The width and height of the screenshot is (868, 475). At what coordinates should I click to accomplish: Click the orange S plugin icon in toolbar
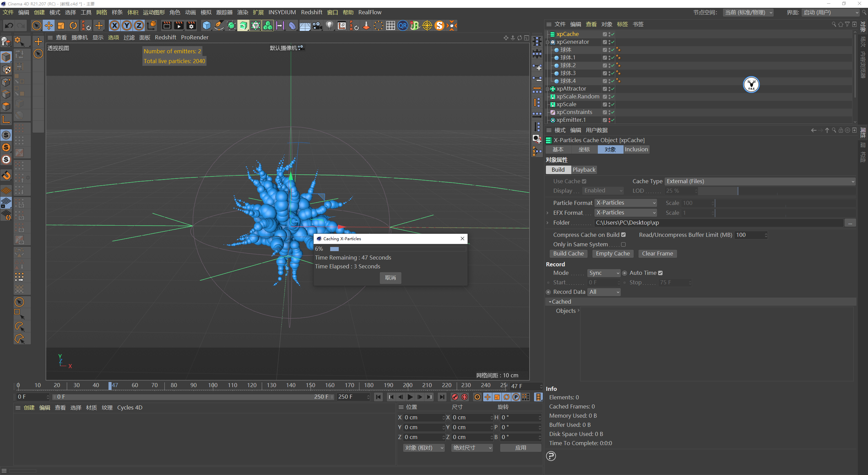tap(439, 25)
